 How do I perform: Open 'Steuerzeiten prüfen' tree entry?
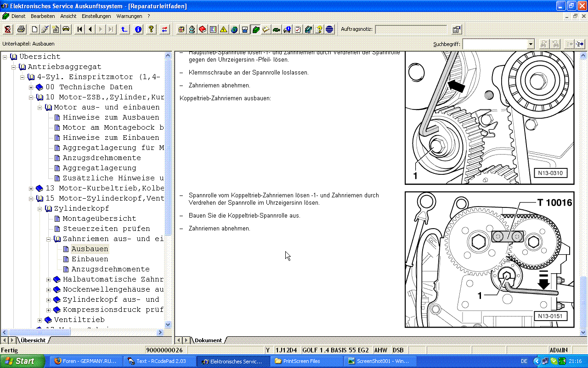106,229
